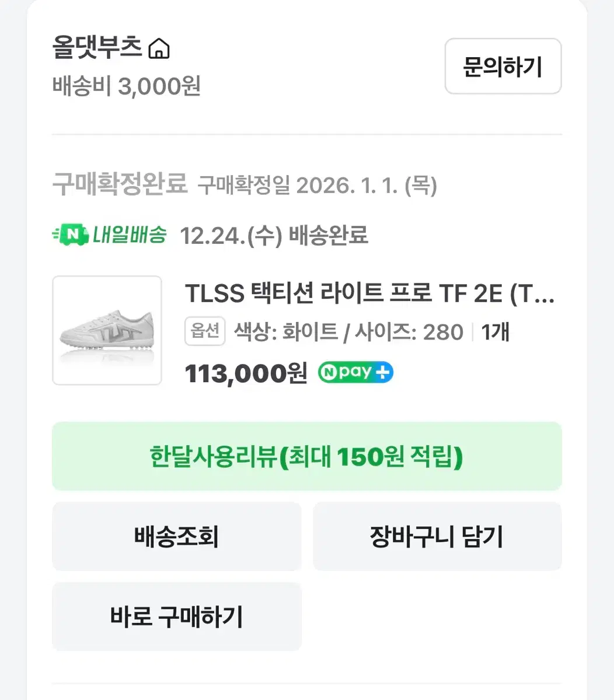Check delivery with 배송조회 button

point(177,536)
